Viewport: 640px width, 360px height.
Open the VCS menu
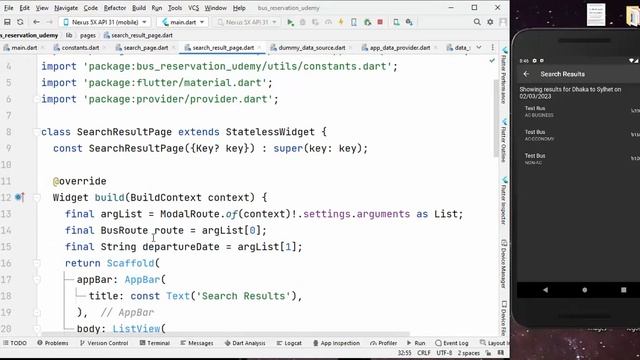193,8
